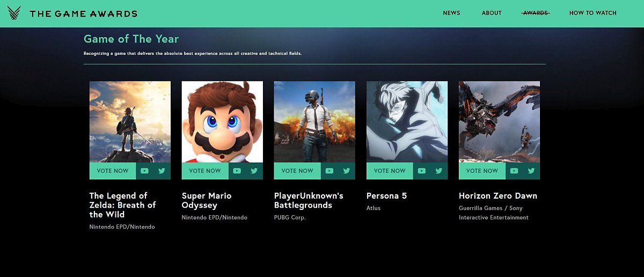The image size is (644, 277).
Task: Select the Breath of the Wild cover image
Action: click(x=130, y=122)
